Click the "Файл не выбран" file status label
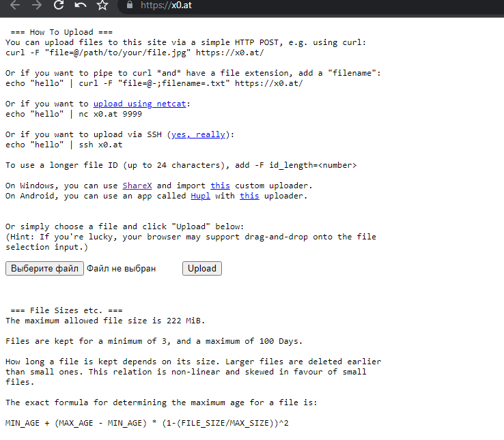 (x=121, y=269)
